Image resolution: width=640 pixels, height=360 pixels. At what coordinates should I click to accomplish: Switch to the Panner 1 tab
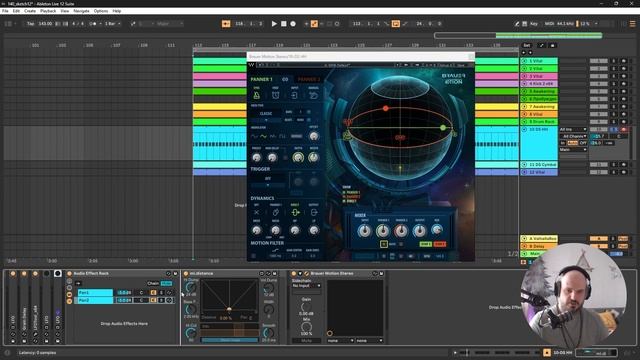[x=262, y=79]
